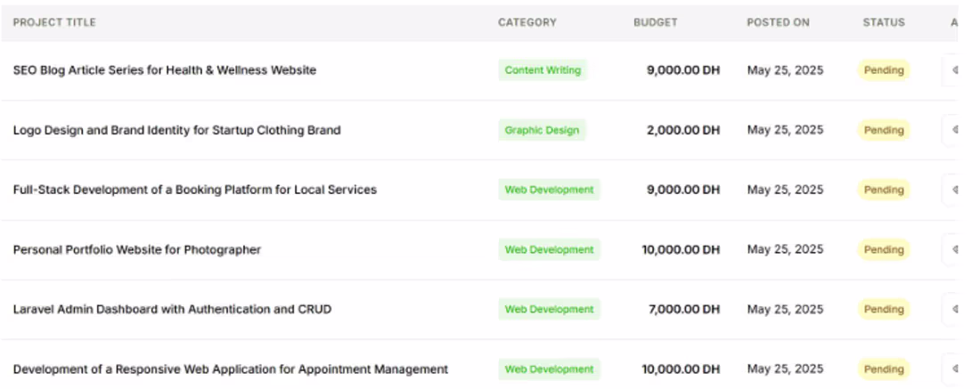Click the Status column header
The image size is (980, 389).
pos(884,22)
